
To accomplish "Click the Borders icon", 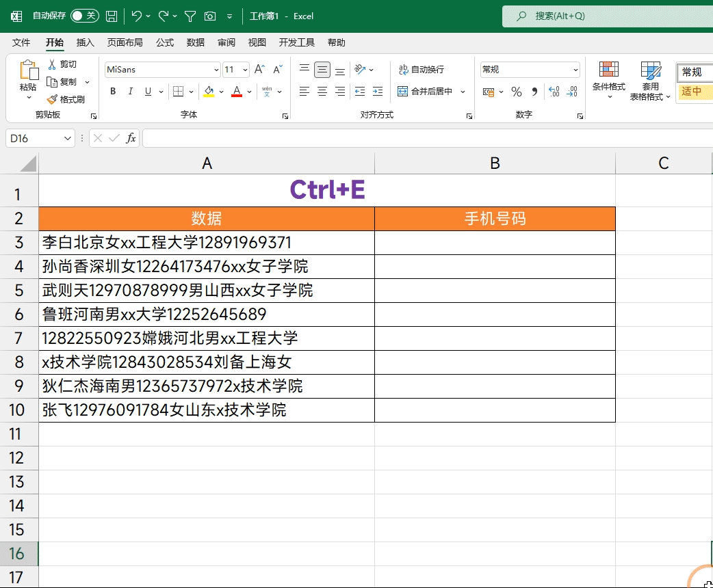I will coord(178,92).
